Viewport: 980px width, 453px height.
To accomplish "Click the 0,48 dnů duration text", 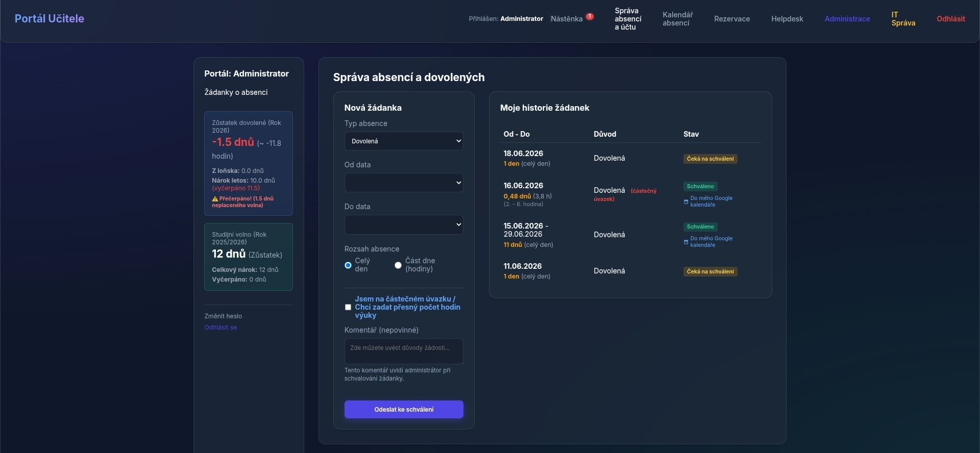I will 517,196.
